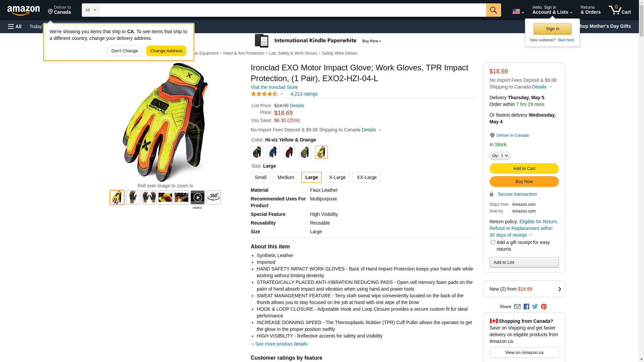The width and height of the screenshot is (644, 362).
Task: Select the X-Large size option
Action: pyautogui.click(x=337, y=177)
